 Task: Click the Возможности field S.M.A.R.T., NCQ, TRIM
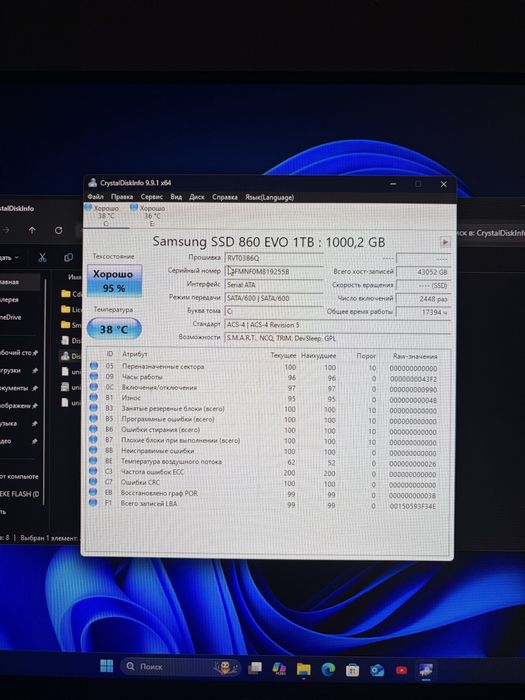click(x=337, y=338)
